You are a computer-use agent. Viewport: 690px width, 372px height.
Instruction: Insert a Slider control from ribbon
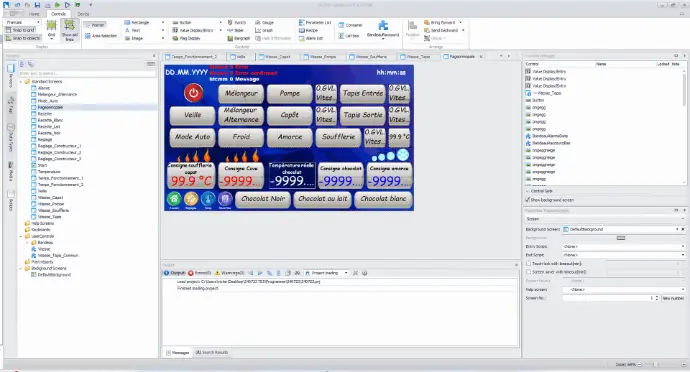[235, 30]
